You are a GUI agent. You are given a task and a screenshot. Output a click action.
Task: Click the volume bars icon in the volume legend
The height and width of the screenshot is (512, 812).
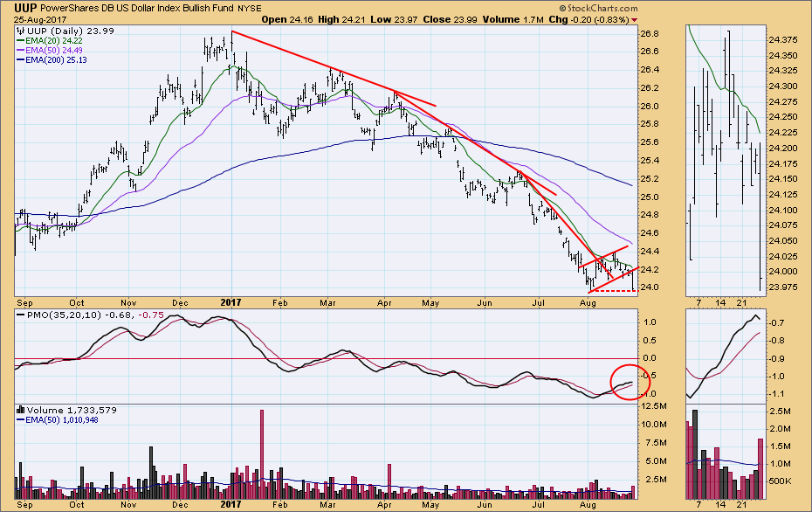coord(21,410)
